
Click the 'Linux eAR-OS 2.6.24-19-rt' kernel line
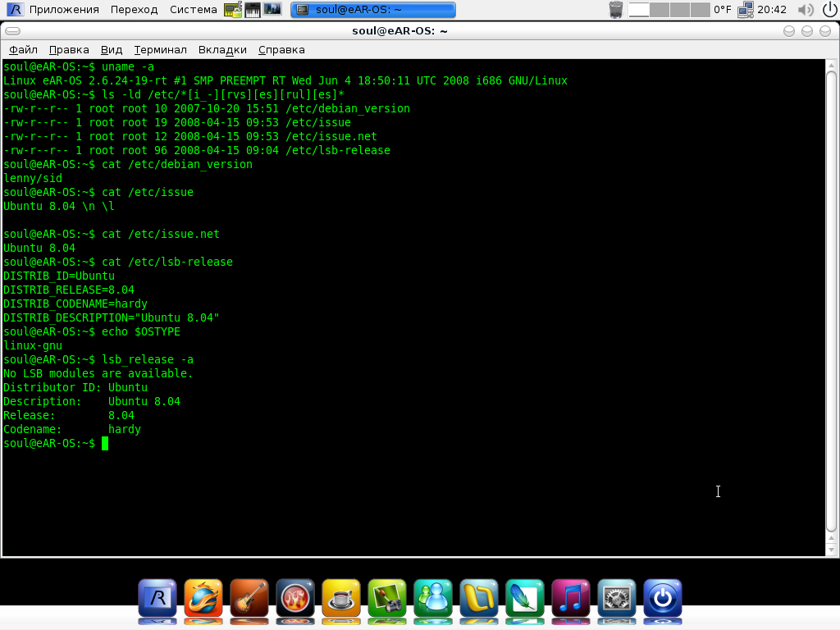(285, 81)
